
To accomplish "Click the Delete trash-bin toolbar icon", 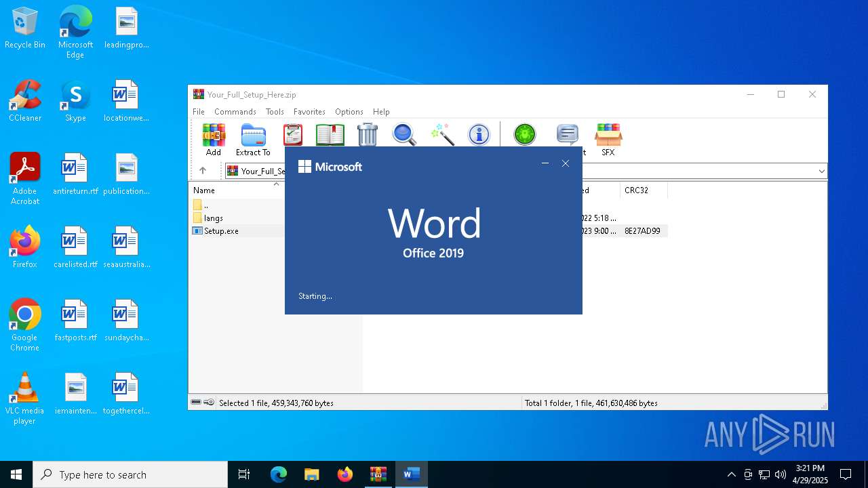I will point(367,134).
